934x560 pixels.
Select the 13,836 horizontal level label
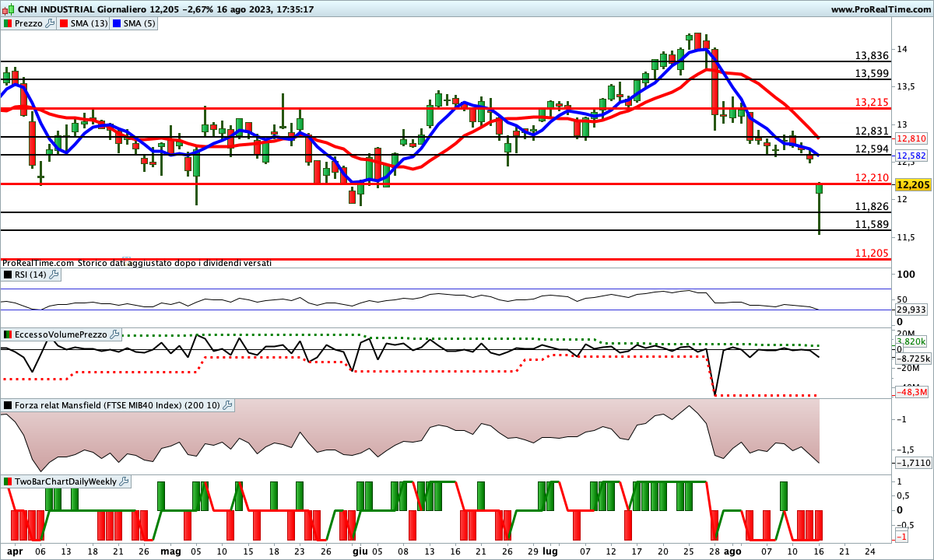pos(872,55)
